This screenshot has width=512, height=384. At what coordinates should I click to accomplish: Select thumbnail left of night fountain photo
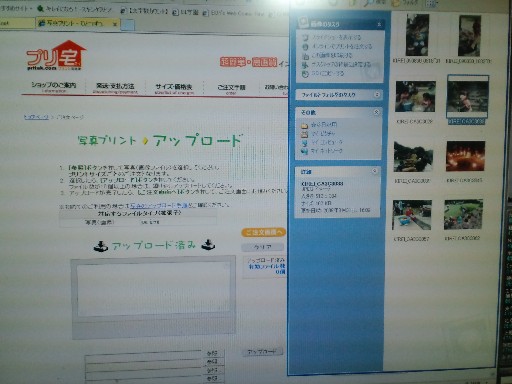pyautogui.click(x=413, y=157)
